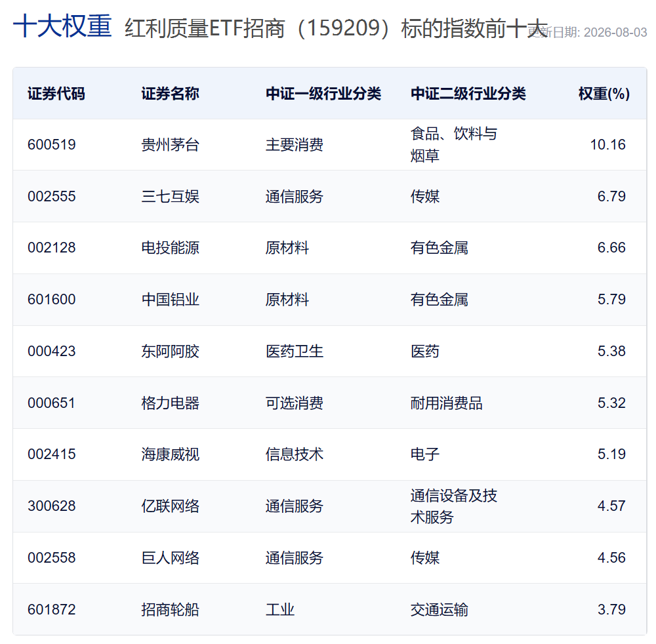Select stock code 002558
656x644 pixels.
[x=52, y=558]
